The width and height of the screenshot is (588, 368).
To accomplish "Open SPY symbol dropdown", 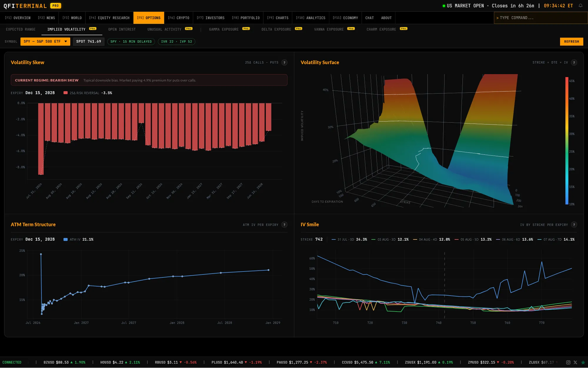I will tap(45, 41).
